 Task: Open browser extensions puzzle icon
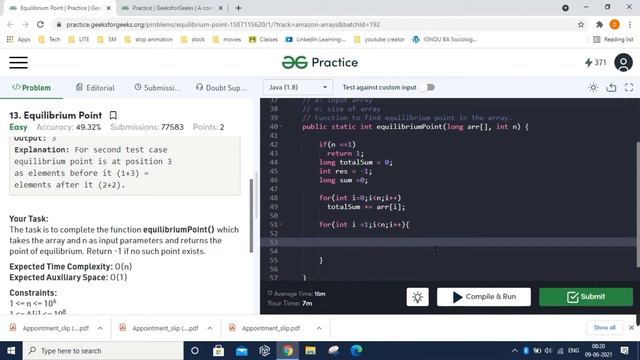tap(599, 24)
